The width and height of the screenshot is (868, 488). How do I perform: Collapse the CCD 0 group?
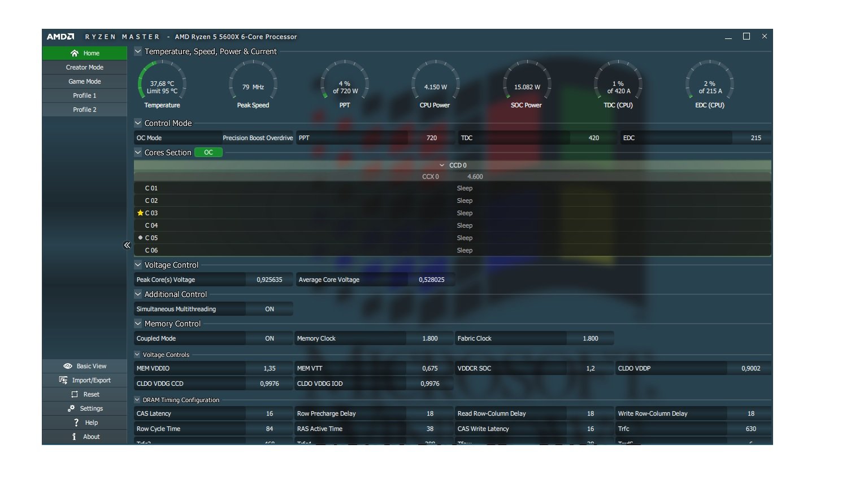pos(442,165)
